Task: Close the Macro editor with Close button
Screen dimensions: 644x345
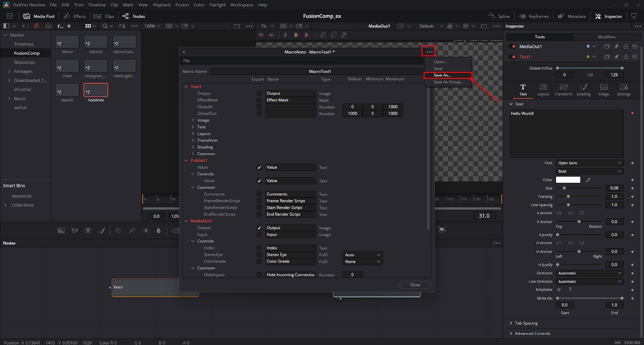Action: (x=415, y=285)
